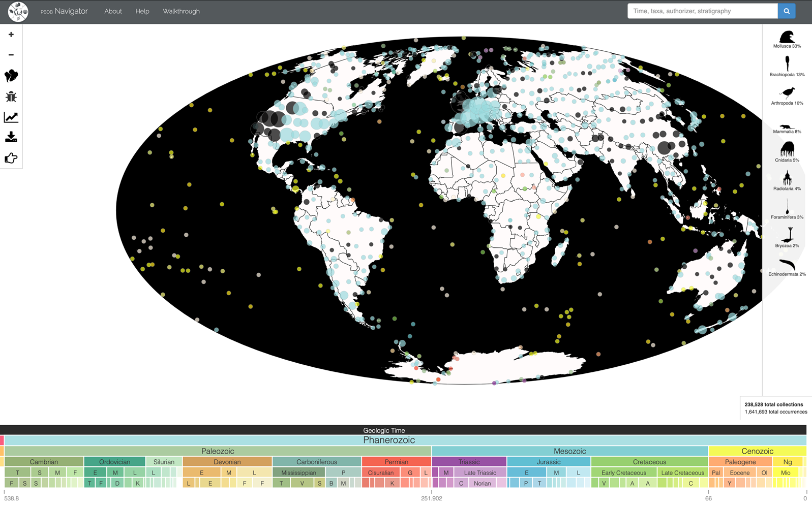Select the Eocene epoch
The height and width of the screenshot is (507, 812).
click(740, 472)
